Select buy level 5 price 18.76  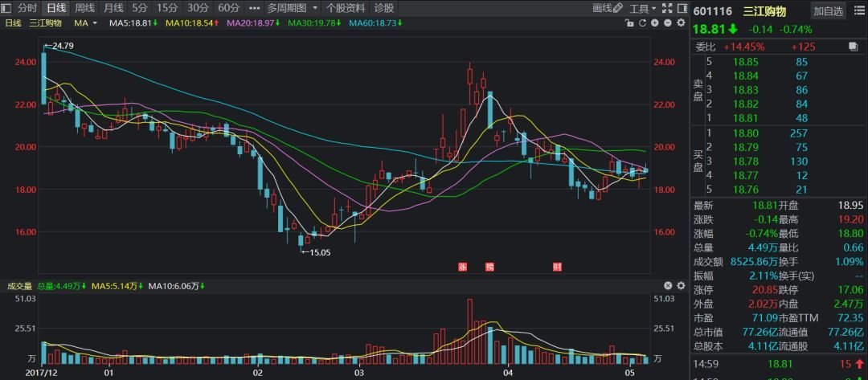(x=746, y=190)
